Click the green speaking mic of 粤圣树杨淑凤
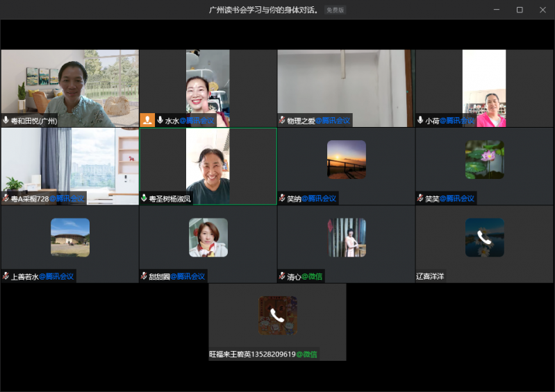 click(x=144, y=198)
